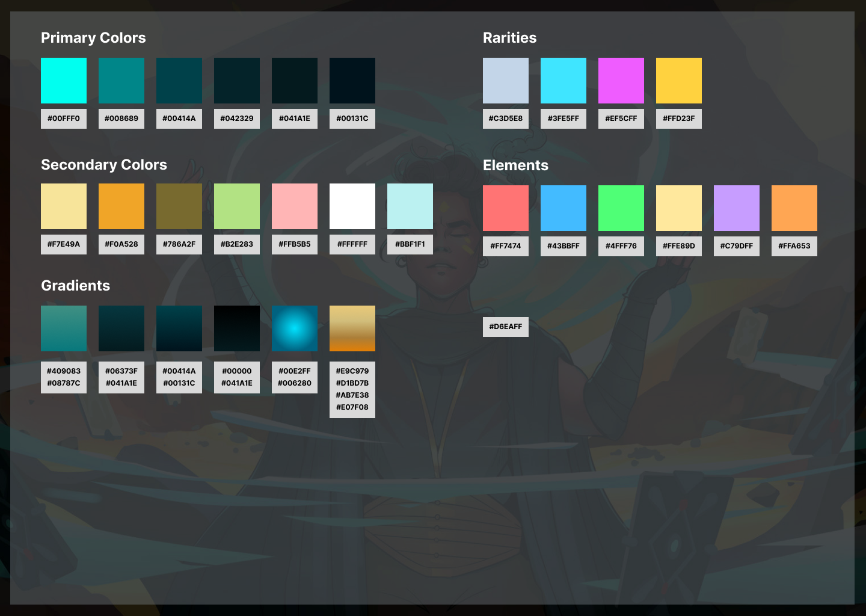Select the bright cyan #00FFF0 color swatch
Image resolution: width=866 pixels, height=616 pixels.
click(x=64, y=81)
